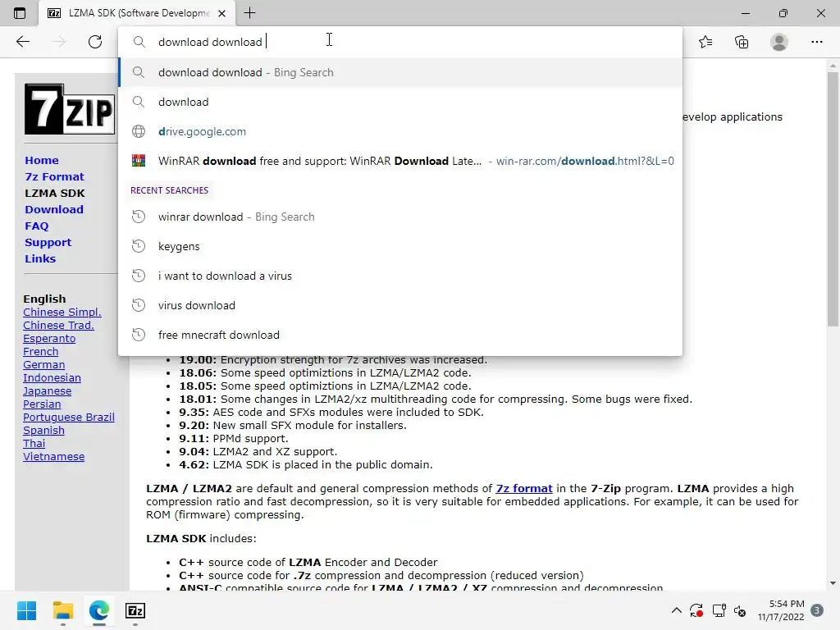Open Settings and more ellipsis menu
The height and width of the screenshot is (630, 840).
(x=816, y=42)
